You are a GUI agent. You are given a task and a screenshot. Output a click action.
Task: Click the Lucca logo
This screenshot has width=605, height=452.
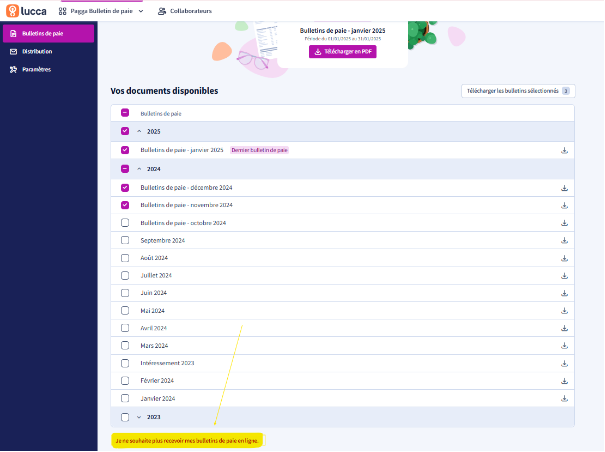coord(26,11)
